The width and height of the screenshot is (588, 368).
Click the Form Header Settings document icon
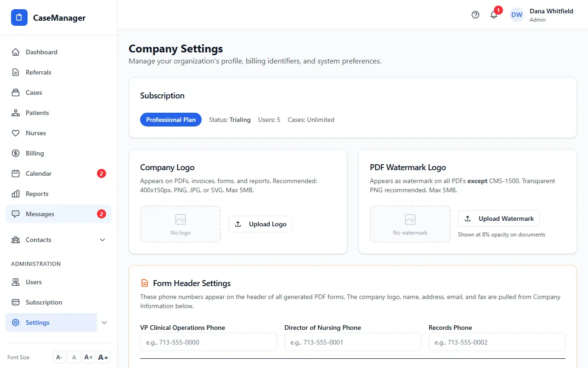(x=145, y=283)
